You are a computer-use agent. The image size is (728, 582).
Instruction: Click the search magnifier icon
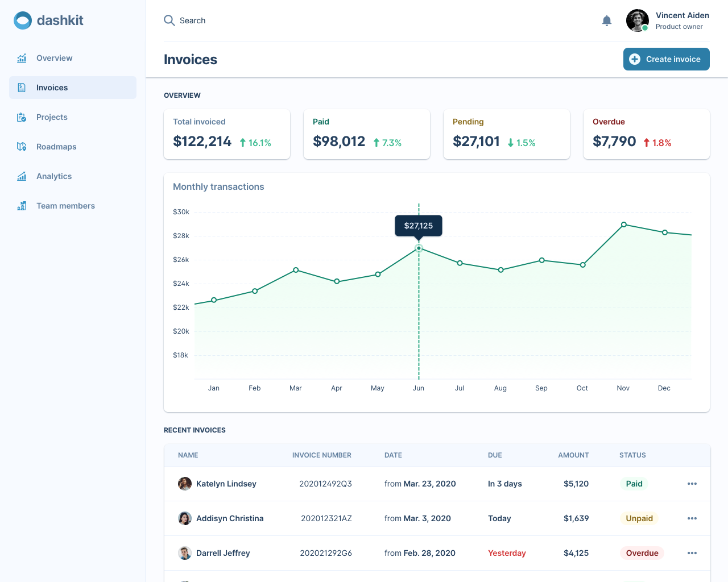(169, 20)
